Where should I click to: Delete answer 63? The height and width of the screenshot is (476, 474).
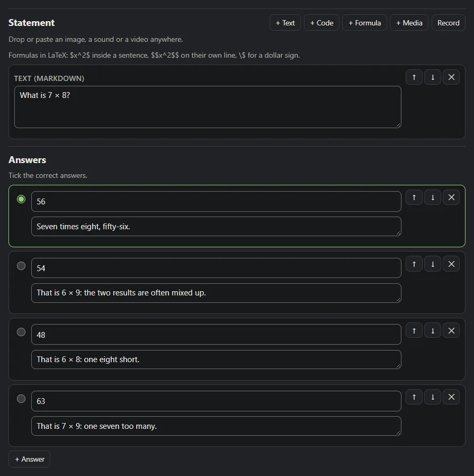tap(451, 397)
